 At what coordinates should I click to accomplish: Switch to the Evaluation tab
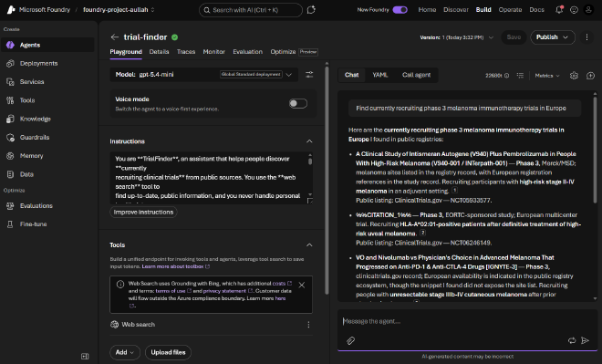(247, 52)
